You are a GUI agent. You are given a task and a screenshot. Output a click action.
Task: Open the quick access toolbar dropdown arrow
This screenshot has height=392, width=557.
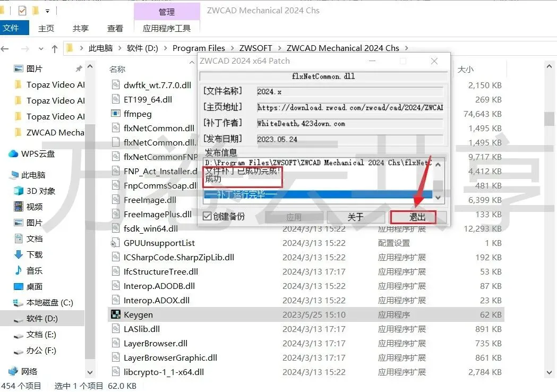point(47,11)
